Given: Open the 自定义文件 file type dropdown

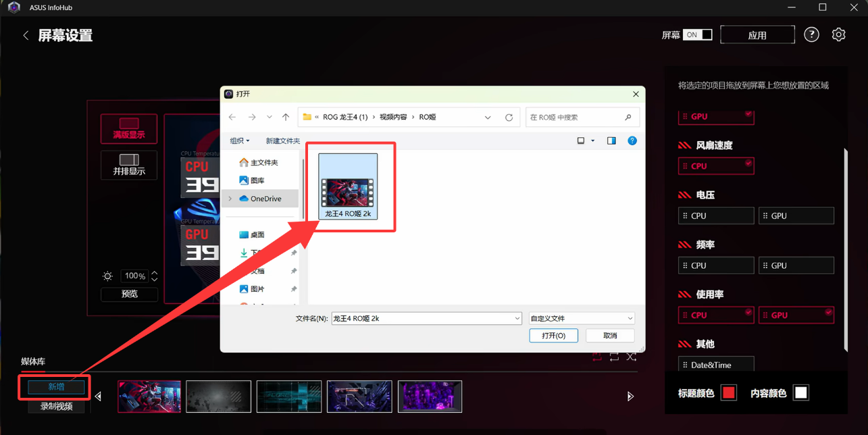Looking at the screenshot, I should tap(582, 318).
